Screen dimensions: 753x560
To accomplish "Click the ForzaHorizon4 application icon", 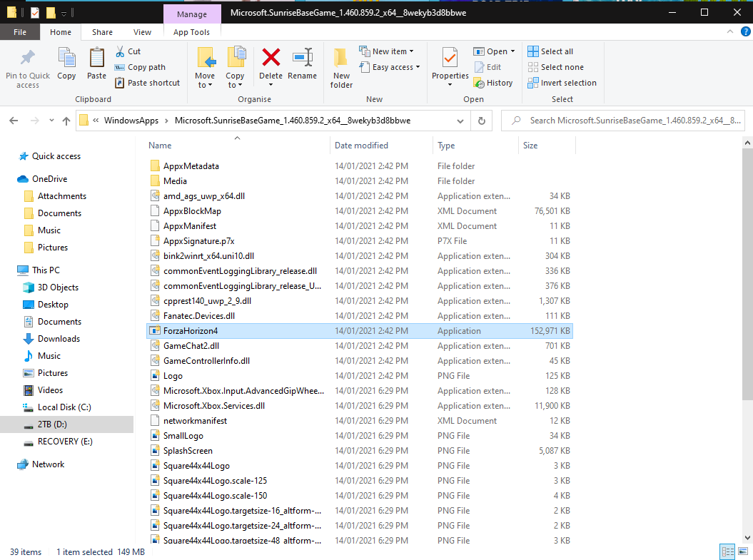I will click(x=155, y=330).
